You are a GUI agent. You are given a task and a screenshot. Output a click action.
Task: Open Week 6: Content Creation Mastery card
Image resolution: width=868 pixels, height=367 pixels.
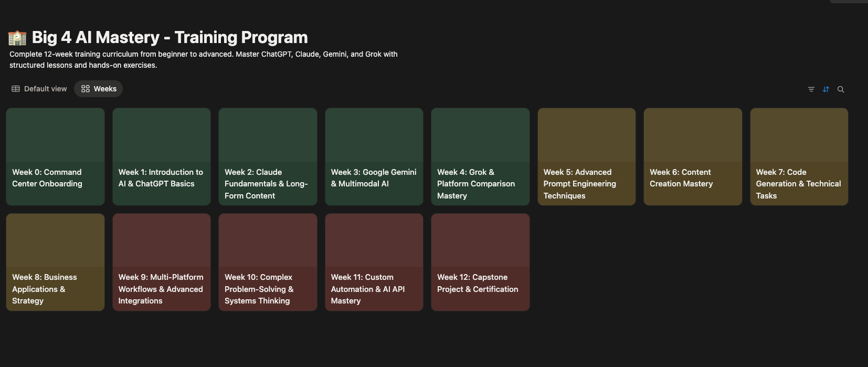tap(693, 156)
